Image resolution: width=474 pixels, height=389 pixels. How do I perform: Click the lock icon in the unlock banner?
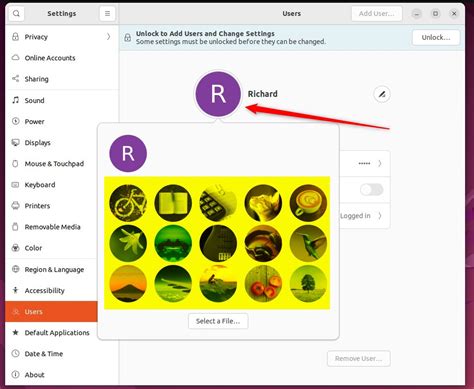pyautogui.click(x=128, y=37)
